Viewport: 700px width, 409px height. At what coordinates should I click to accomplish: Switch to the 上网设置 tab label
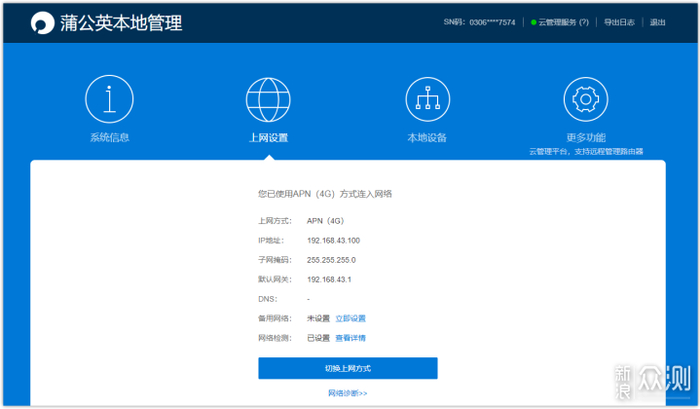point(268,137)
